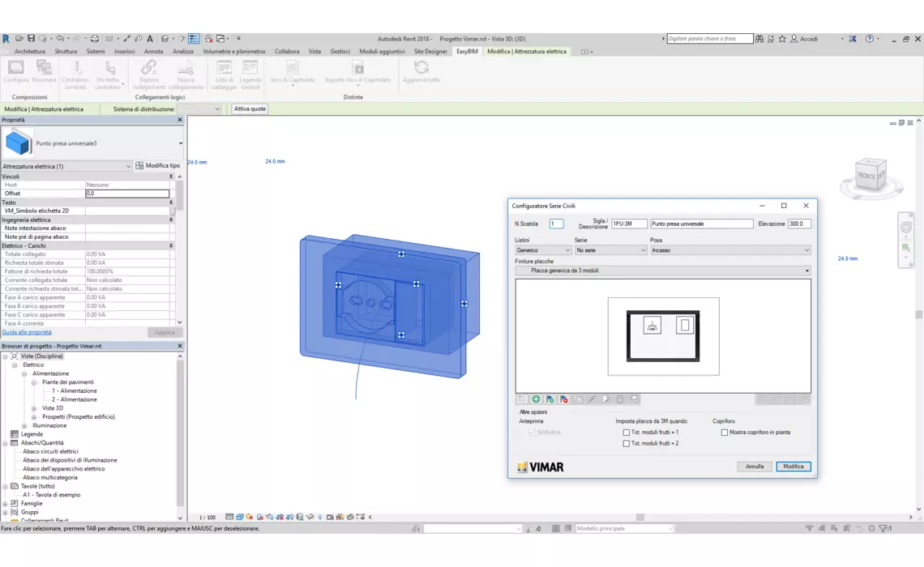Click the keyword search box in the title bar
Viewport: 924px width, 567px height.
[709, 39]
